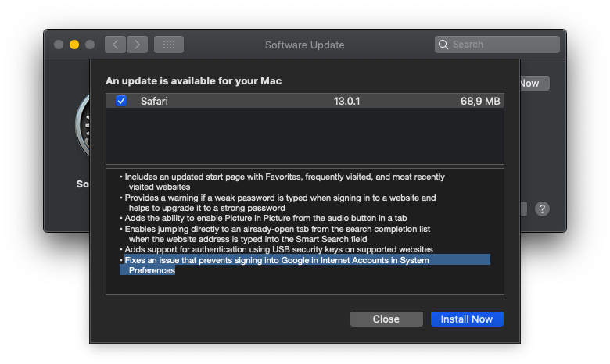610x364 pixels.
Task: Select the Safari row in update list
Action: click(x=305, y=101)
